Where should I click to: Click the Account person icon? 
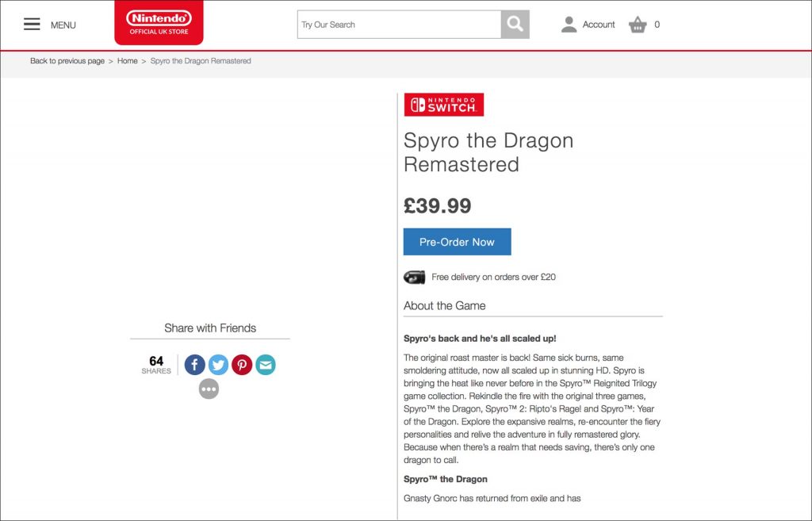coord(569,25)
